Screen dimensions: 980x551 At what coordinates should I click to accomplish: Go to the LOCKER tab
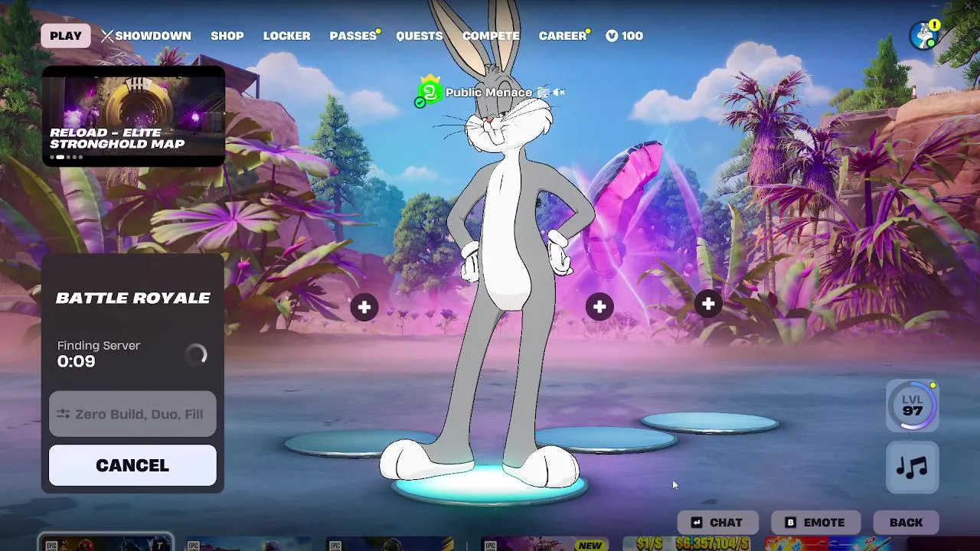point(287,36)
